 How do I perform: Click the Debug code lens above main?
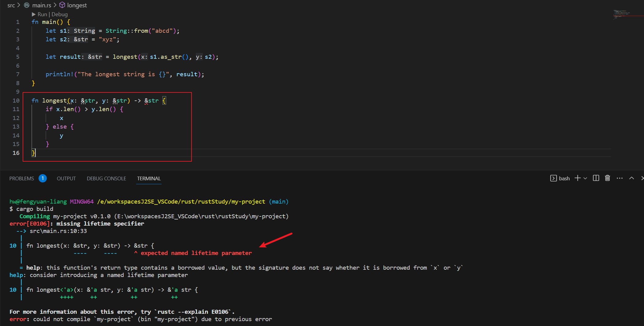pos(60,14)
